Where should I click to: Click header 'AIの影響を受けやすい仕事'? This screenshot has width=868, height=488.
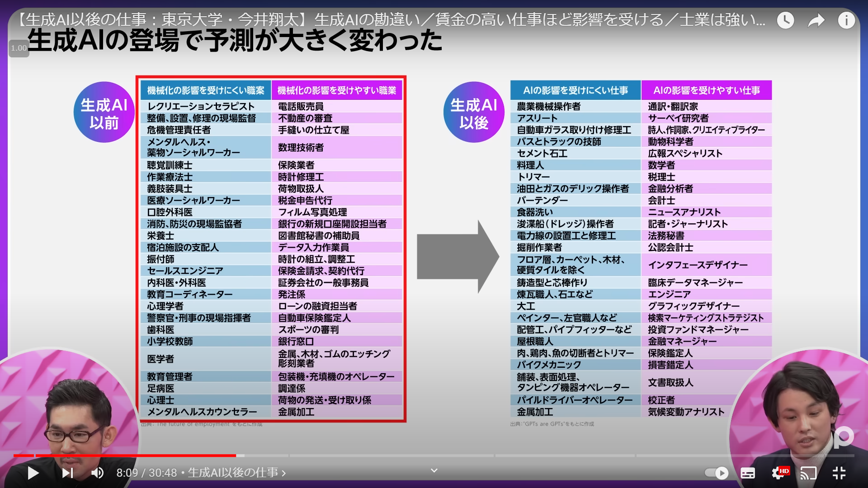707,90
